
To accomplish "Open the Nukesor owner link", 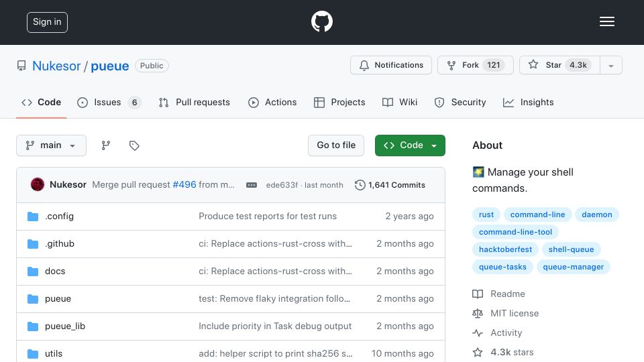I will click(x=56, y=66).
